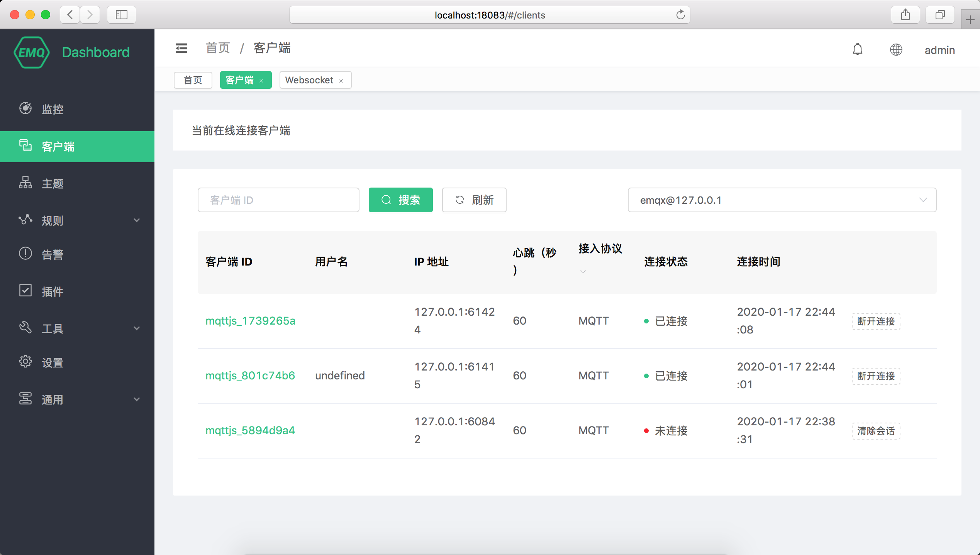Click the 客户端 (Clients) sidebar icon
Screen dimensions: 980x555
(x=25, y=147)
